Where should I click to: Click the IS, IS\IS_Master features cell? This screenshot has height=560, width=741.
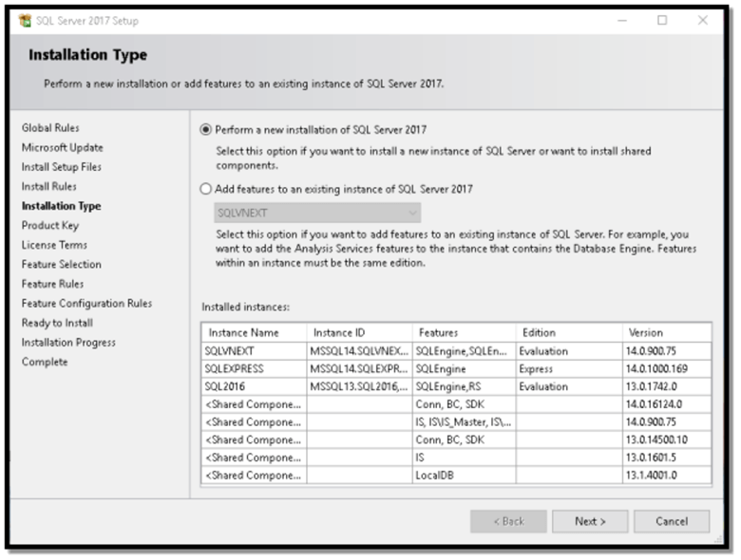pos(464,422)
